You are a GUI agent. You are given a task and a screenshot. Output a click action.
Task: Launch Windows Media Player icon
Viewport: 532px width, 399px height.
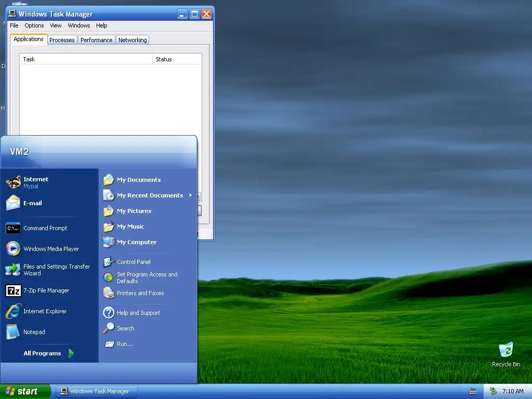(x=13, y=249)
